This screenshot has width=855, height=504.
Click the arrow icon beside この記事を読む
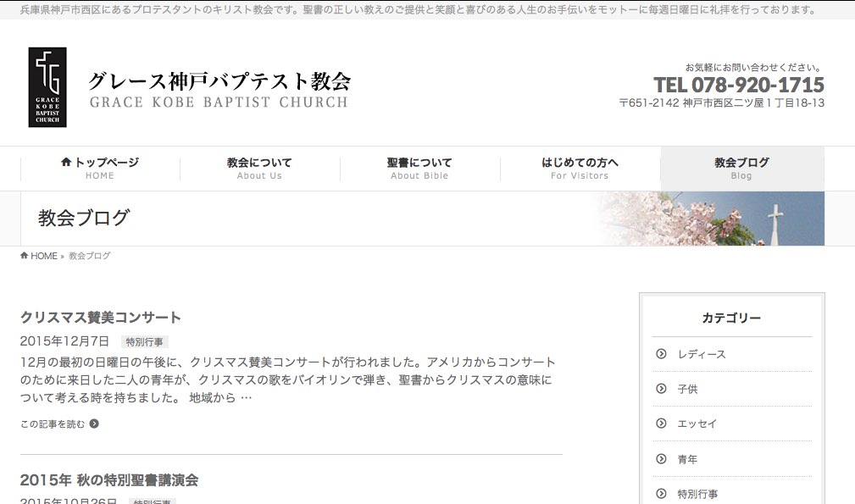pyautogui.click(x=94, y=424)
